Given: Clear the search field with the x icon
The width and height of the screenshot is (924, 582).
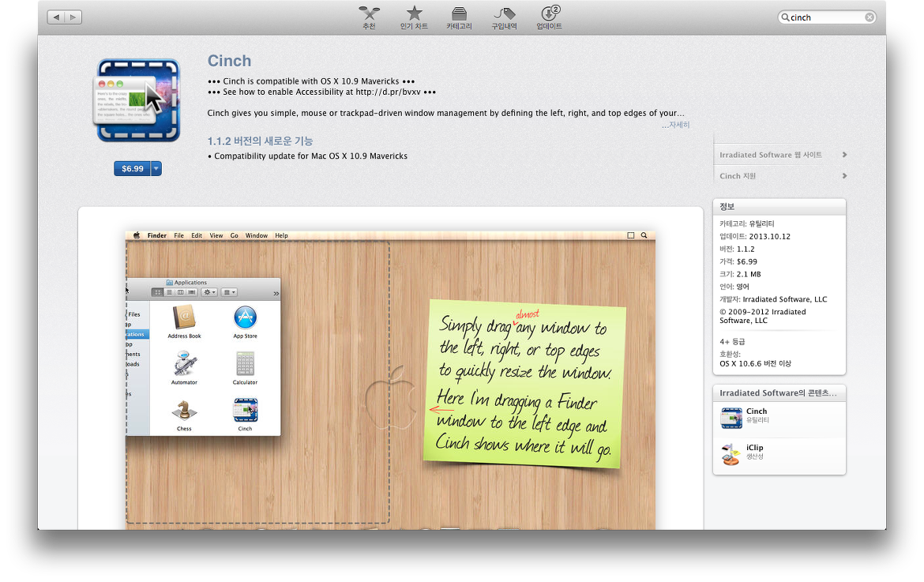Looking at the screenshot, I should pyautogui.click(x=870, y=17).
